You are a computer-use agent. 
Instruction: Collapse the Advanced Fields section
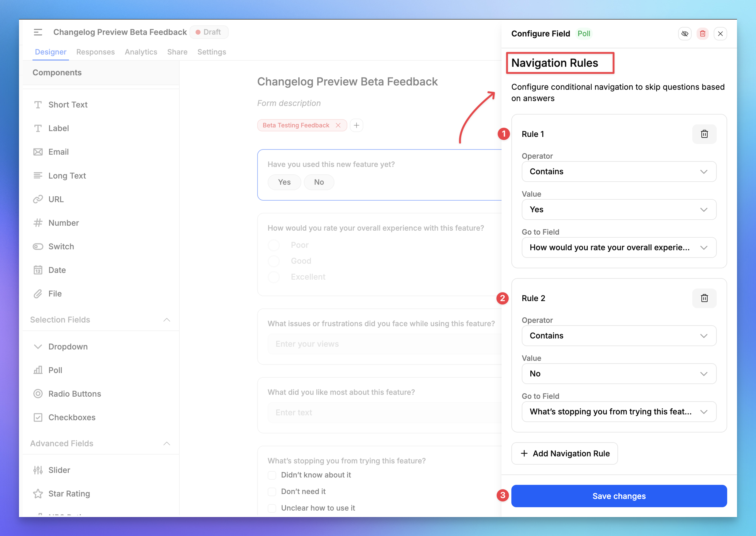coord(167,444)
